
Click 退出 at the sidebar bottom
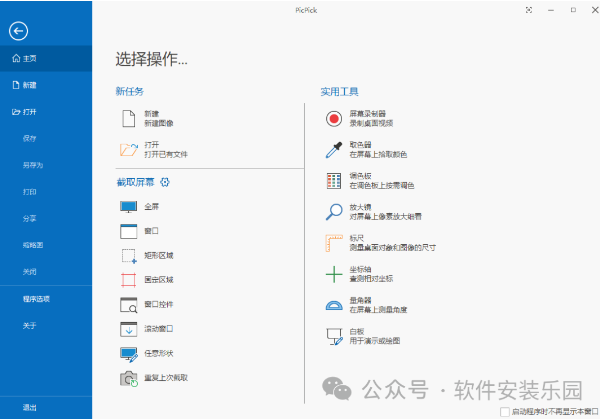click(30, 407)
